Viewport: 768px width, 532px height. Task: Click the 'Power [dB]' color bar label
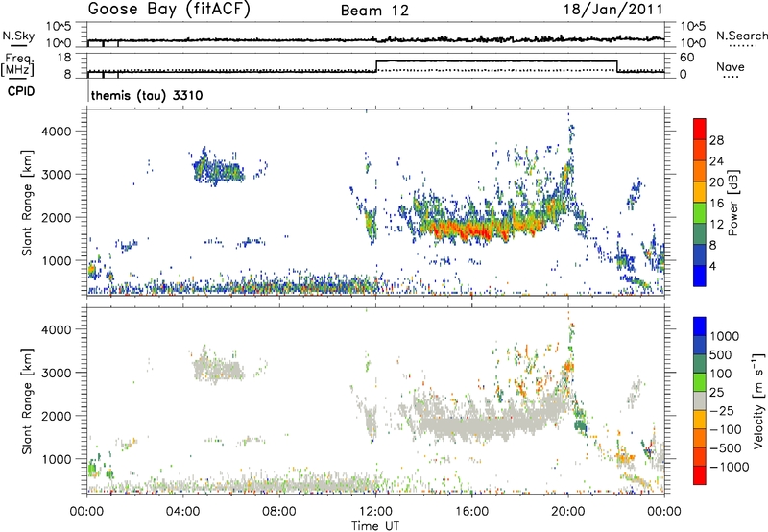[x=732, y=203]
